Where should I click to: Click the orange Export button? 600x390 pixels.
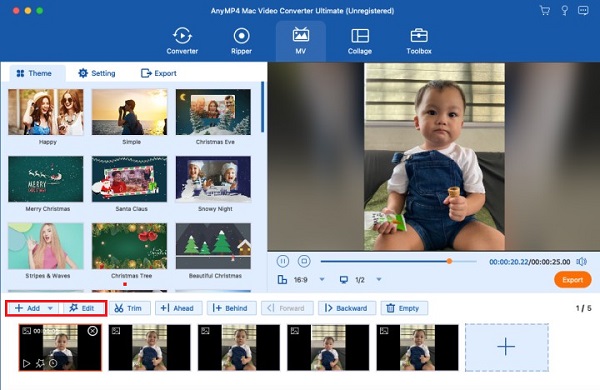click(572, 280)
